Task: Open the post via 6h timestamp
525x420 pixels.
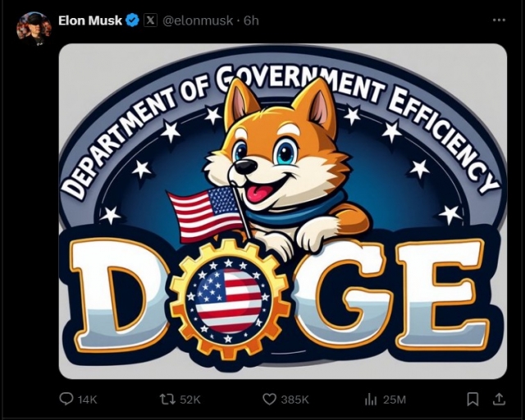Action: (251, 21)
